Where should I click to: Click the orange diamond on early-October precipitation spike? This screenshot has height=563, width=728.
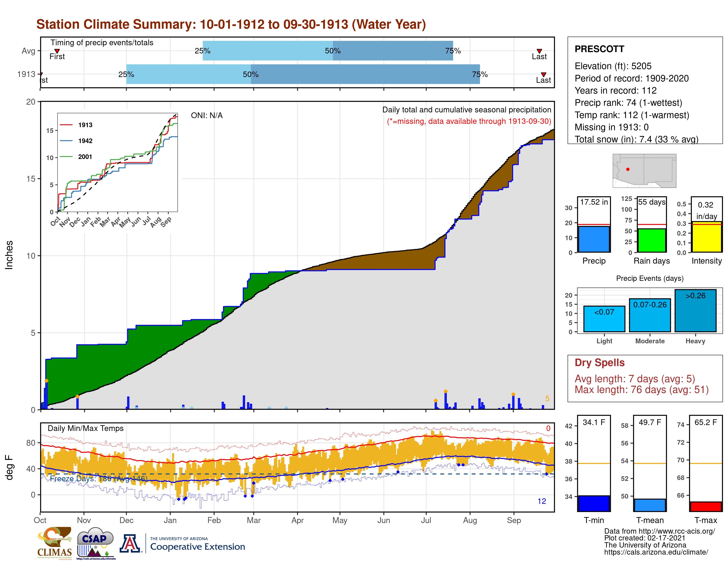46,381
